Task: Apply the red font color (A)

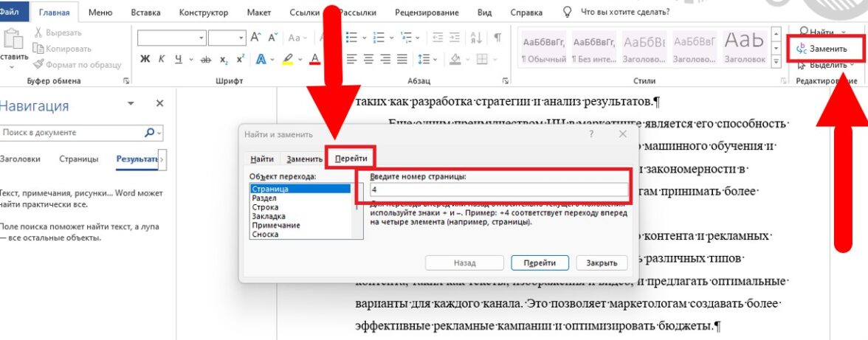Action: tap(315, 58)
